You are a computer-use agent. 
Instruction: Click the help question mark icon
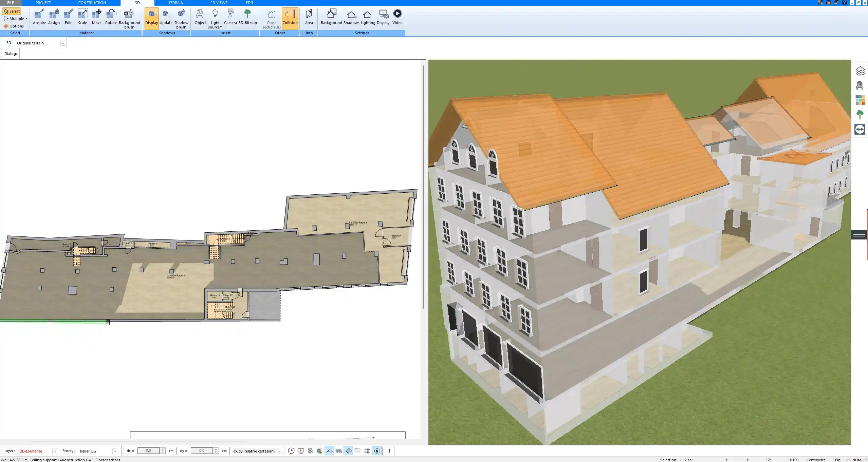(845, 3)
